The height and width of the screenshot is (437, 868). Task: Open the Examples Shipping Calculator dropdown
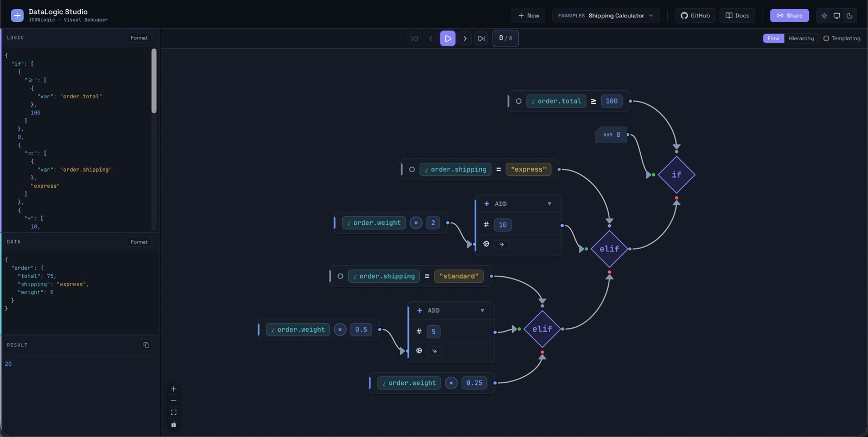pyautogui.click(x=606, y=16)
